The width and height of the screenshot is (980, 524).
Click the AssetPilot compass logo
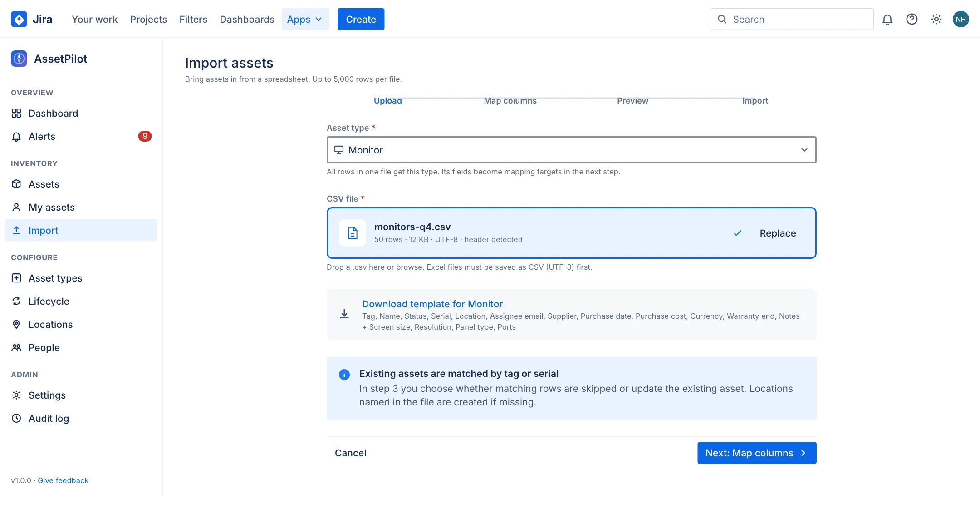click(19, 59)
